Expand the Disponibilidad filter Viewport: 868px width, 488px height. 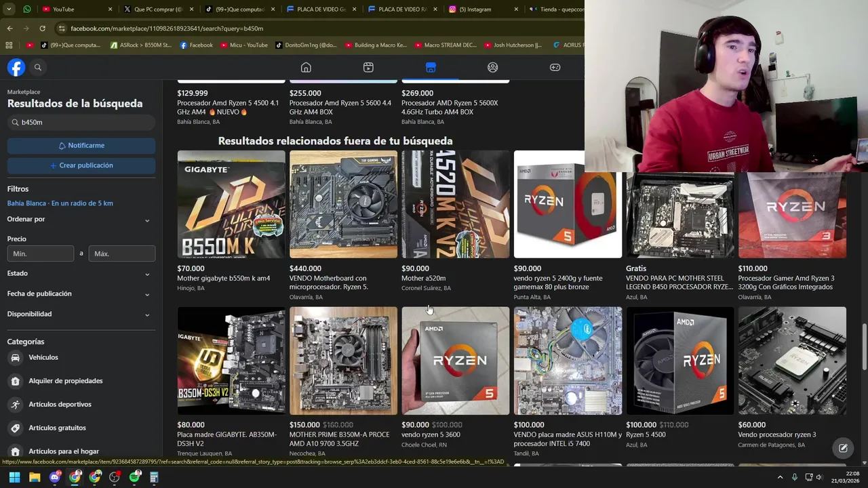tap(81, 314)
